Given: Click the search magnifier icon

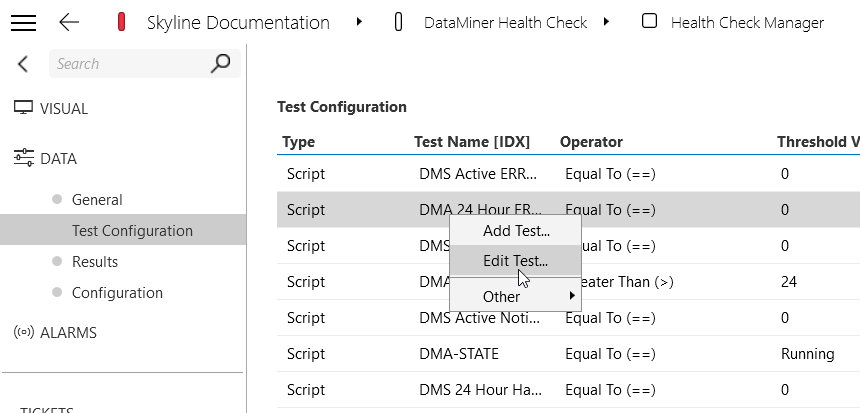Looking at the screenshot, I should [220, 64].
